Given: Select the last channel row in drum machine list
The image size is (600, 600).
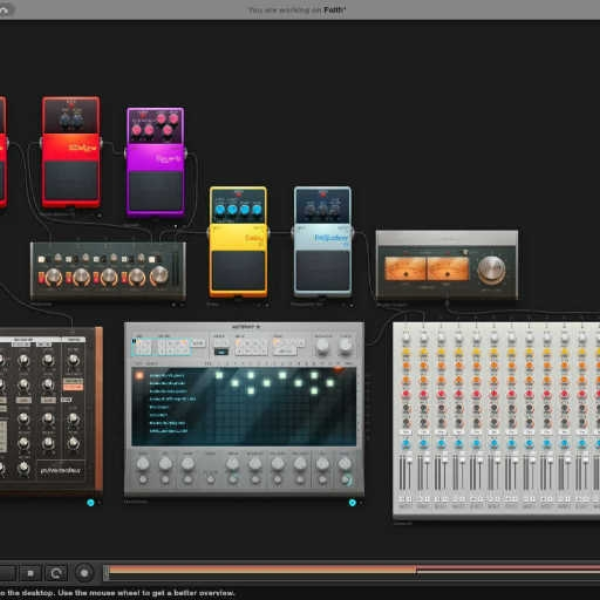Looking at the screenshot, I should pos(168,431).
